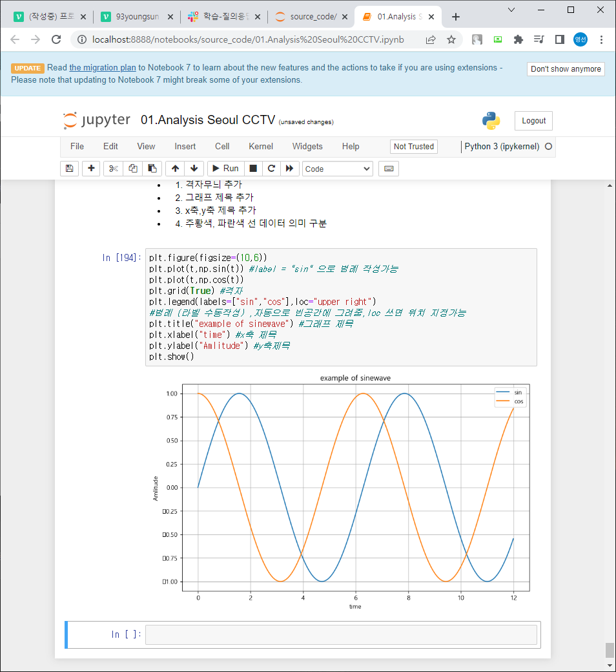Click the Python logo icon
This screenshot has height=672, width=616.
[x=491, y=121]
